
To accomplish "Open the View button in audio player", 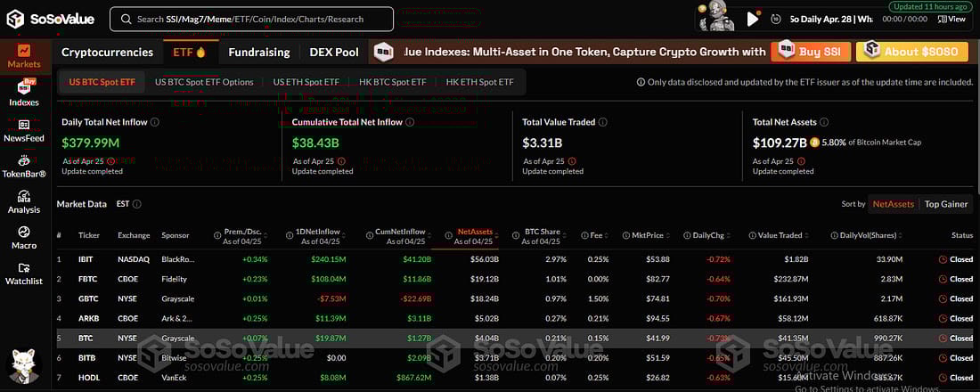I will point(951,20).
